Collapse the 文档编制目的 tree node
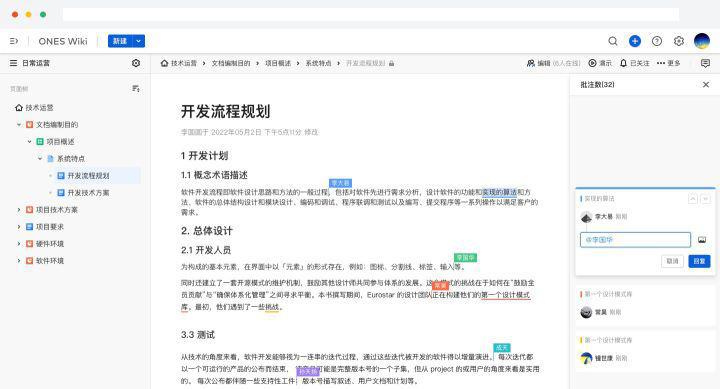The width and height of the screenshot is (720, 389). point(19,124)
